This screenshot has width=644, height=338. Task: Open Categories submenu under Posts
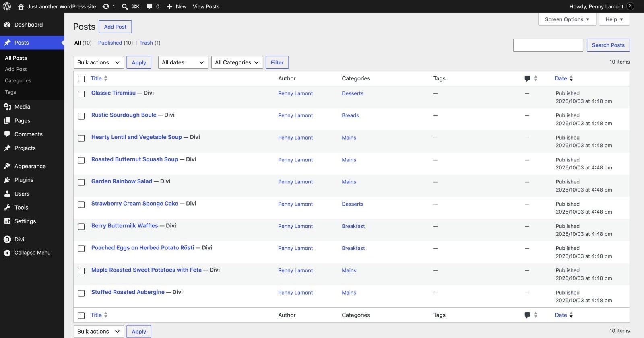[x=18, y=80]
